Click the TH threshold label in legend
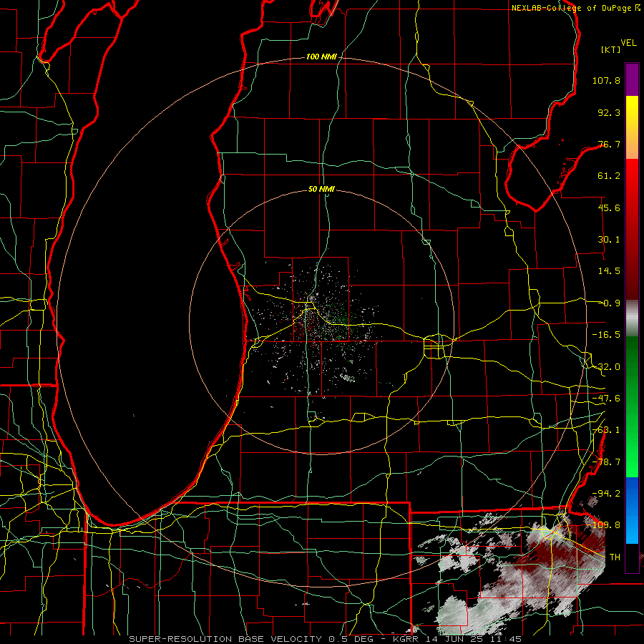This screenshot has height=644, width=644. [x=615, y=557]
